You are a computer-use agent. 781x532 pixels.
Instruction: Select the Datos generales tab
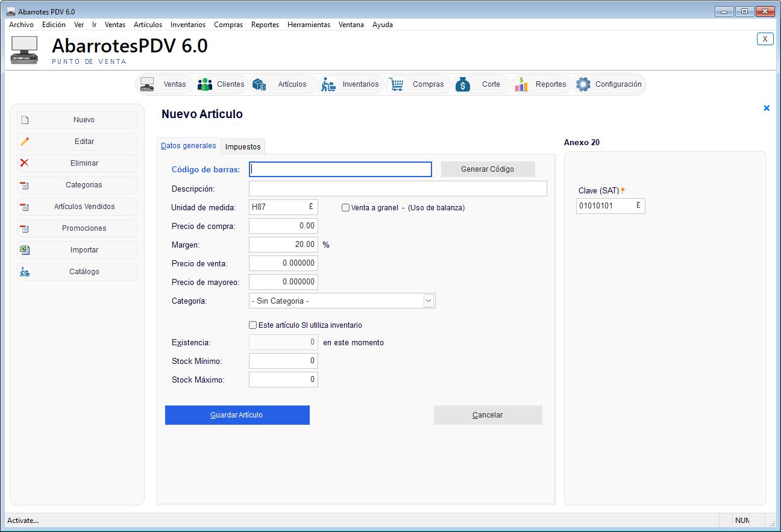pos(189,146)
